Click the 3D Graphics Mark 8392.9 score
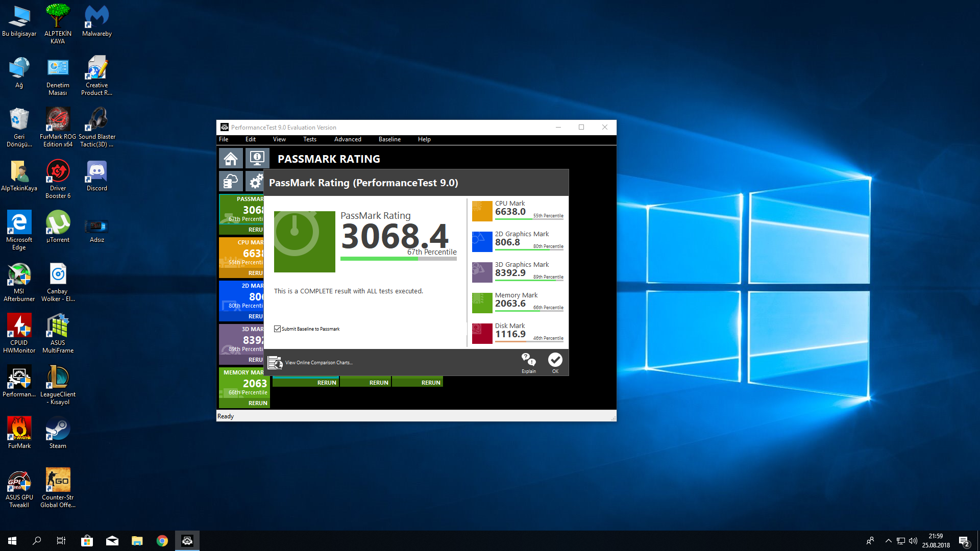The image size is (980, 551). click(x=510, y=273)
